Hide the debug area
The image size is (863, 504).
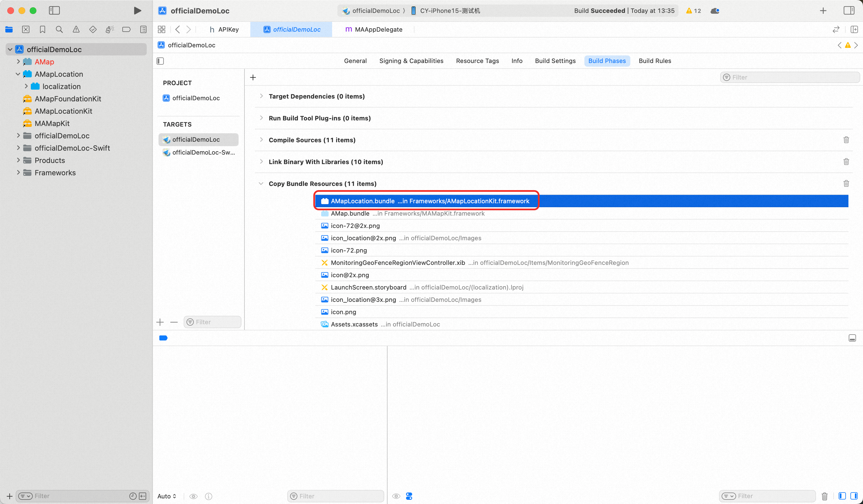(852, 338)
